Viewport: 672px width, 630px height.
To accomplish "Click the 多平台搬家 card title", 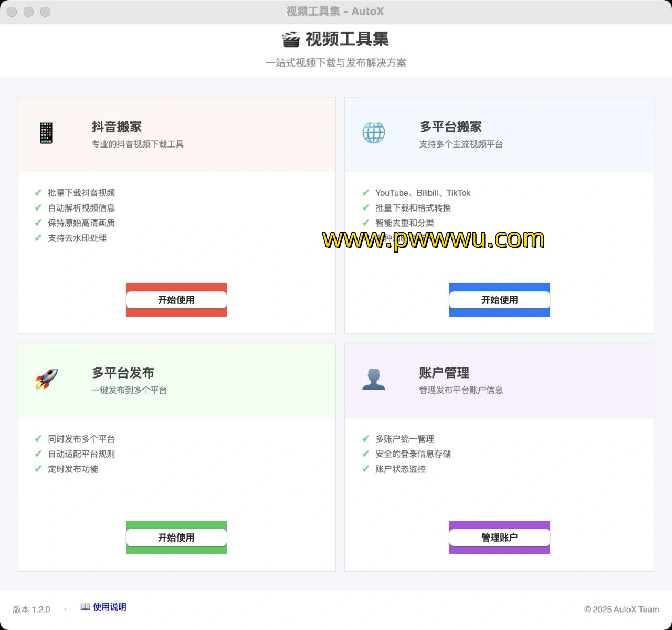I will tap(450, 127).
